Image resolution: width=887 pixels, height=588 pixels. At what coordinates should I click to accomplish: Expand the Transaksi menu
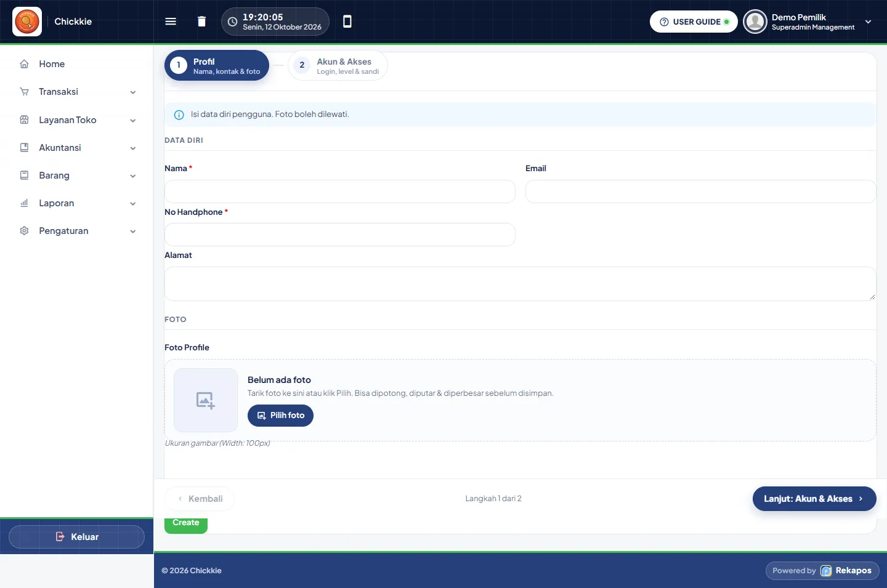click(77, 92)
